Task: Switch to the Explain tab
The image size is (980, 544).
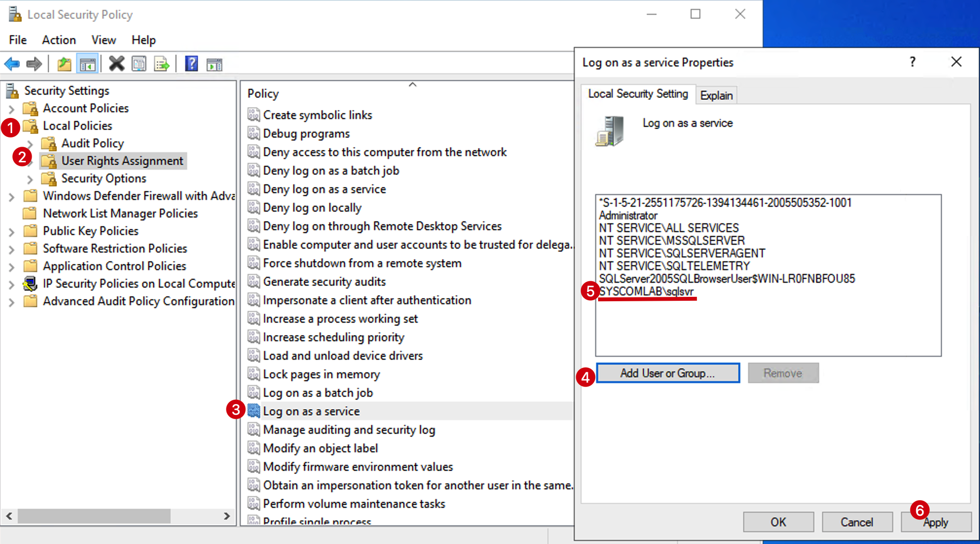Action: 716,96
